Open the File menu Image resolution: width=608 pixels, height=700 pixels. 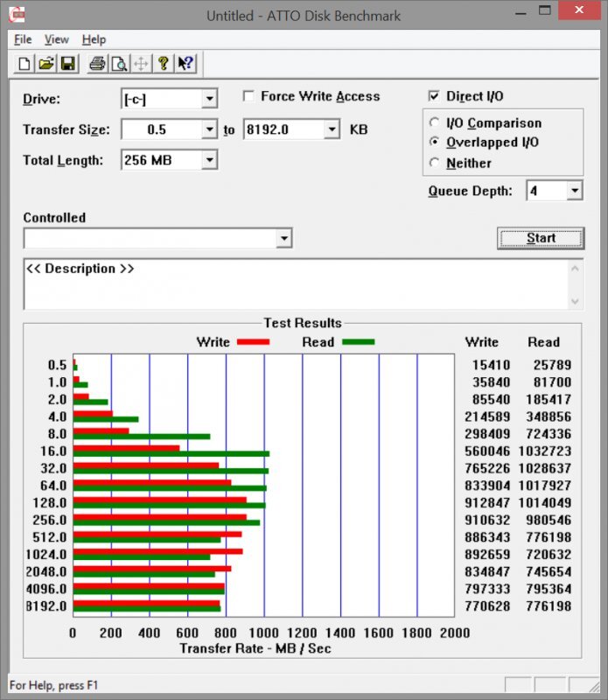[x=23, y=39]
